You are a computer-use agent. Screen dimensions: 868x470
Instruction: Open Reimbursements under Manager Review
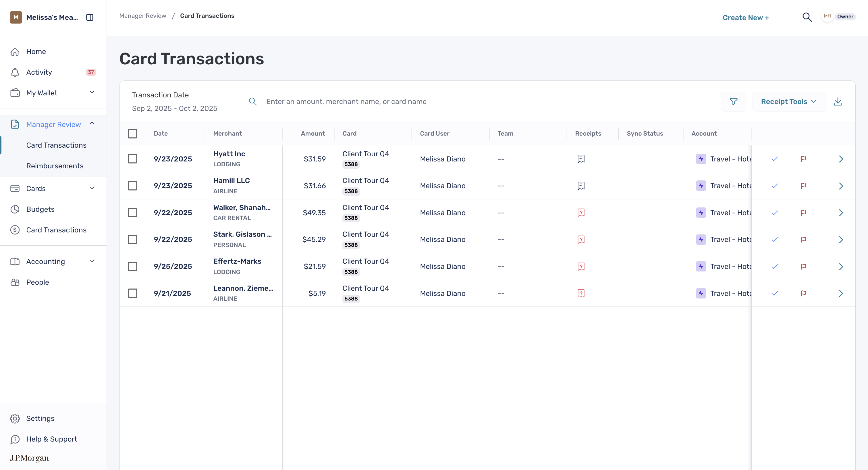(x=55, y=166)
